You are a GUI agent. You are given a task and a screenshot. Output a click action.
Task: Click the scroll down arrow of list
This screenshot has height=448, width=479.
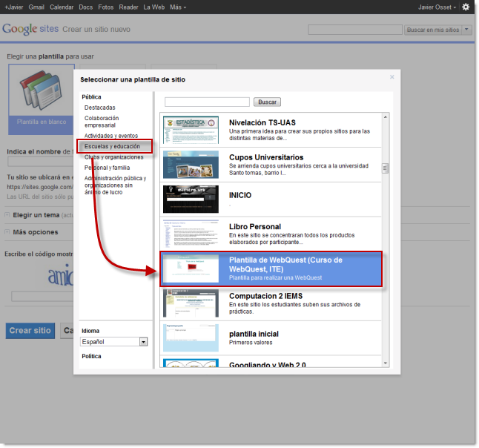386,363
